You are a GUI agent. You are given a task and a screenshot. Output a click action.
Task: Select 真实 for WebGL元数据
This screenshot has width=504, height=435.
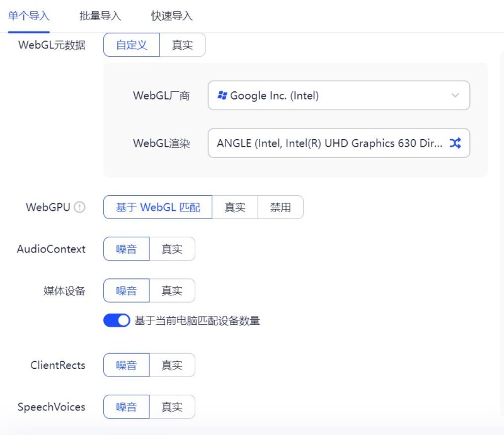[x=182, y=45]
